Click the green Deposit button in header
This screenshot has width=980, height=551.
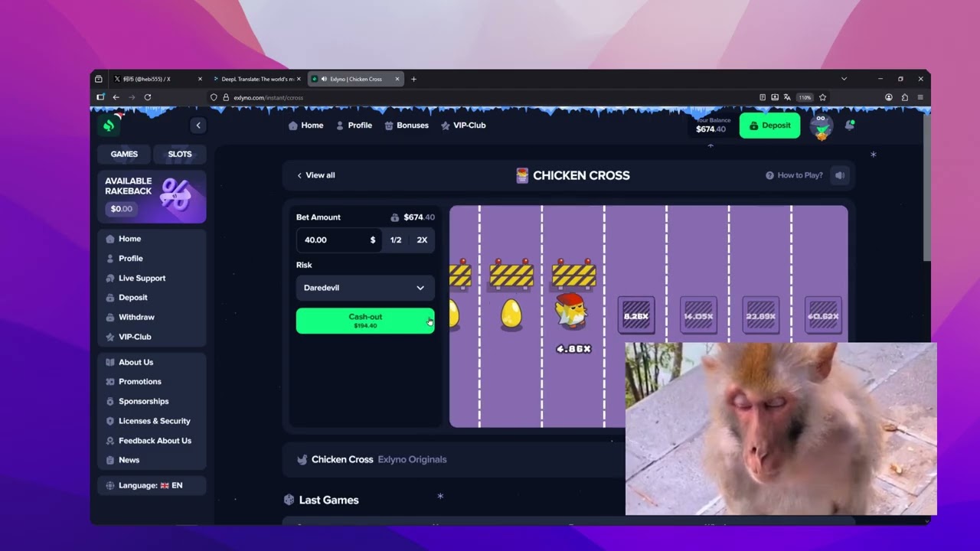pos(769,126)
